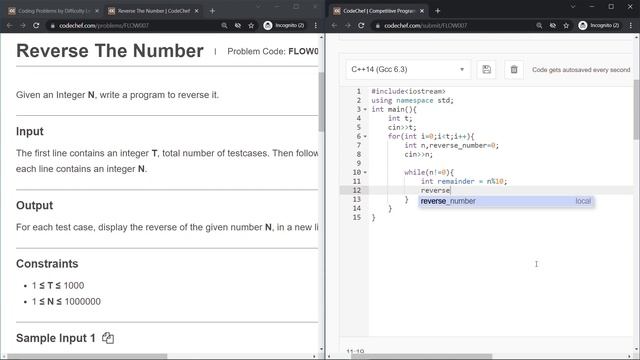Click the horizontal scrollbar of the problem page

87,356
